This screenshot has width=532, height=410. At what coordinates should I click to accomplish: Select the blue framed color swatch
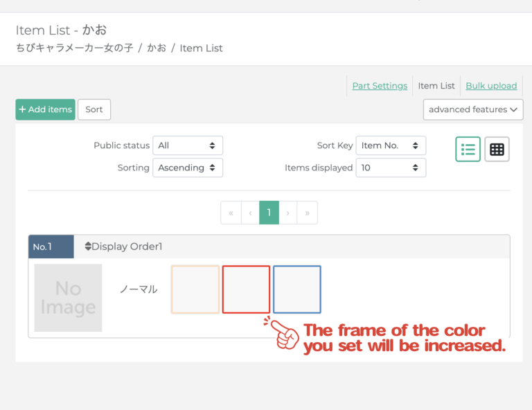(x=297, y=289)
